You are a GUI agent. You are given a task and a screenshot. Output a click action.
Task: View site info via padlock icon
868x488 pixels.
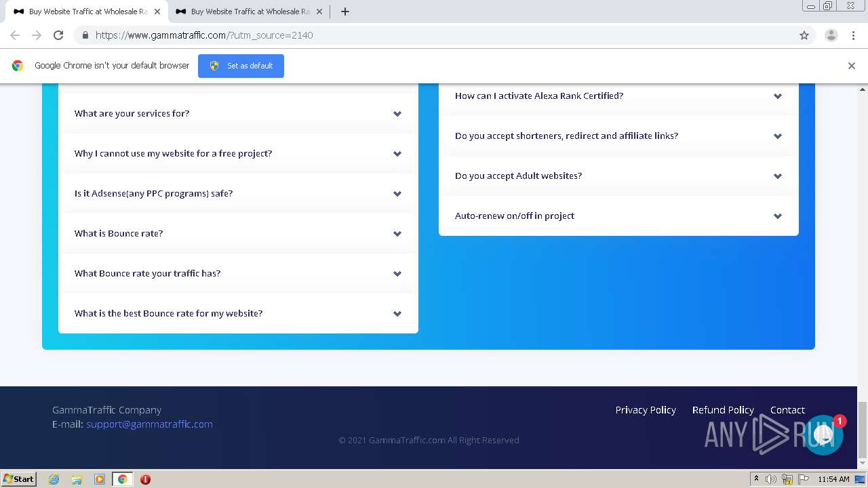[x=85, y=35]
